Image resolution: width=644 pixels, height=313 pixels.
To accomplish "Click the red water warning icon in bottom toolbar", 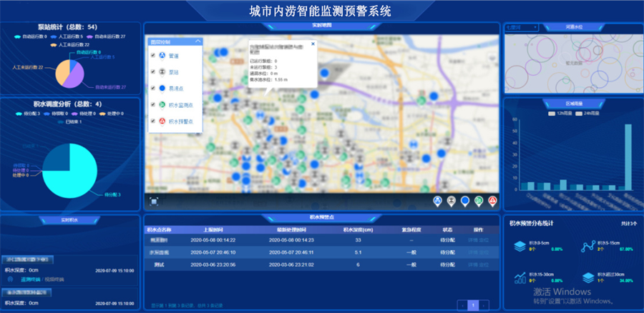I will (x=492, y=201).
